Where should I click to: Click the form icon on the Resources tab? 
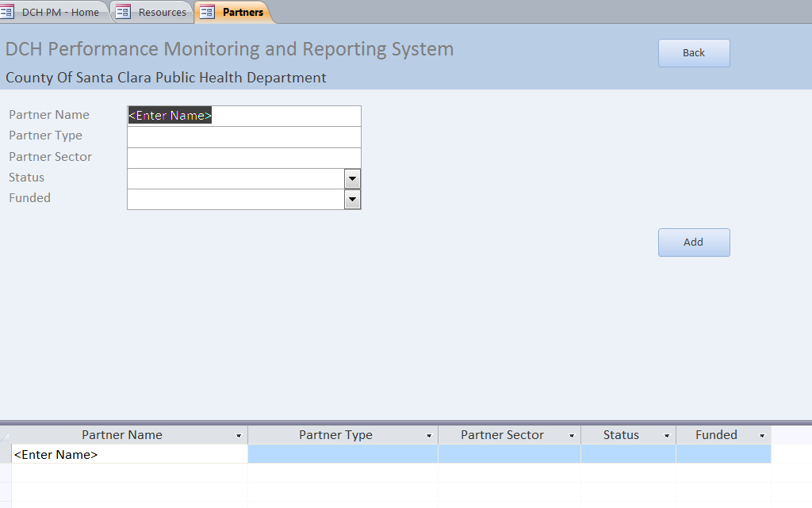tap(123, 12)
